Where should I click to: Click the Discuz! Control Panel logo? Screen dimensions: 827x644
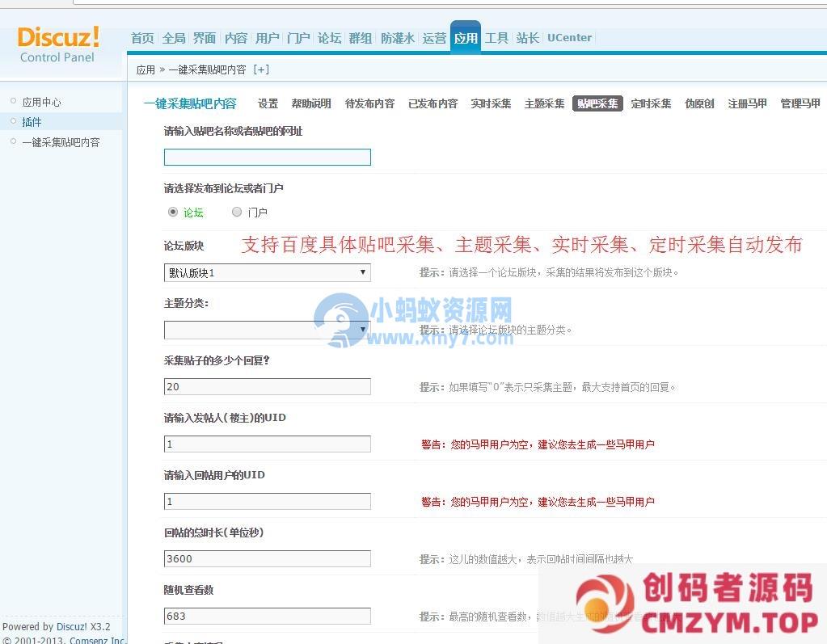point(58,44)
